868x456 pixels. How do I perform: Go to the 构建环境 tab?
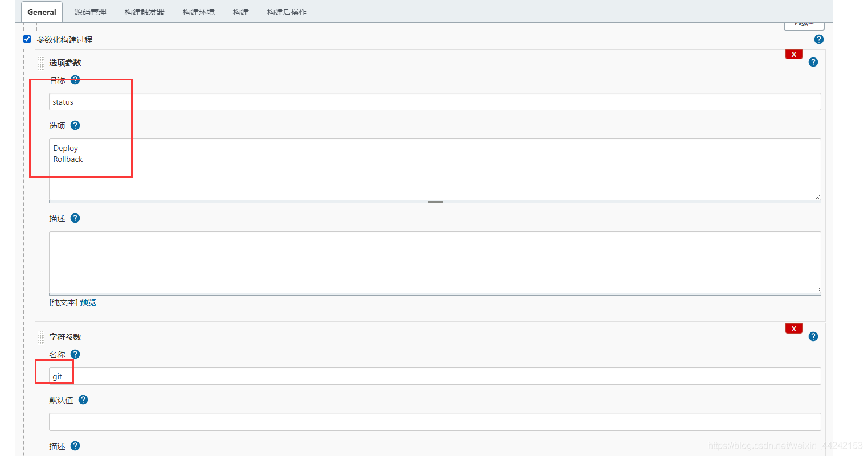click(x=198, y=12)
